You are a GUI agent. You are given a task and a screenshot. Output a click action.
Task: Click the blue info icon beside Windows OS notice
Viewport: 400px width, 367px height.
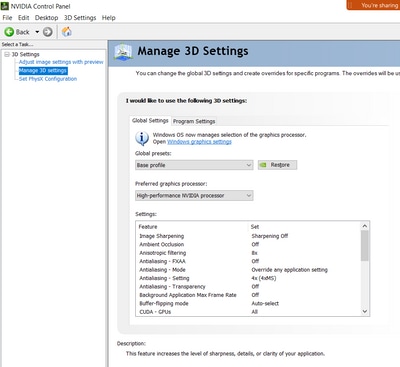click(142, 138)
